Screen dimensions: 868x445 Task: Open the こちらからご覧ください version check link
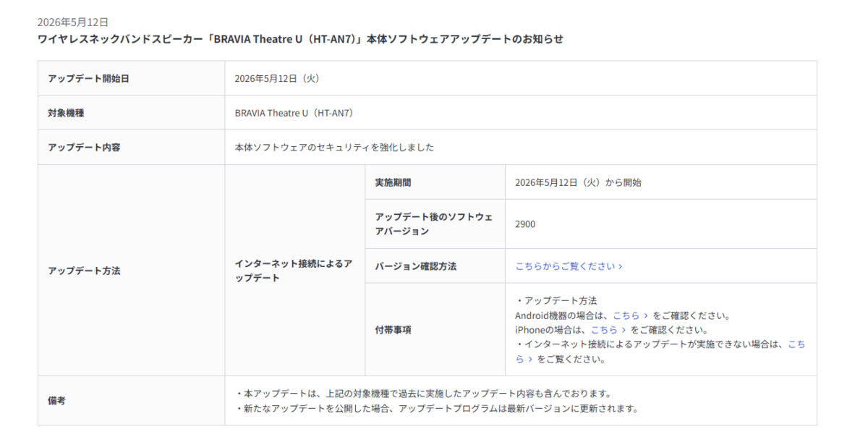tap(569, 266)
